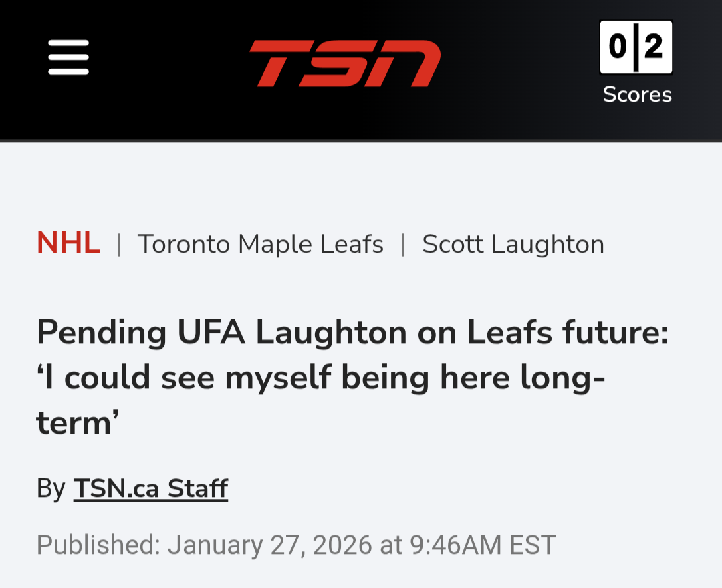Open the Toronto Maple Leafs team page
Screen dimensions: 722x588
click(261, 244)
